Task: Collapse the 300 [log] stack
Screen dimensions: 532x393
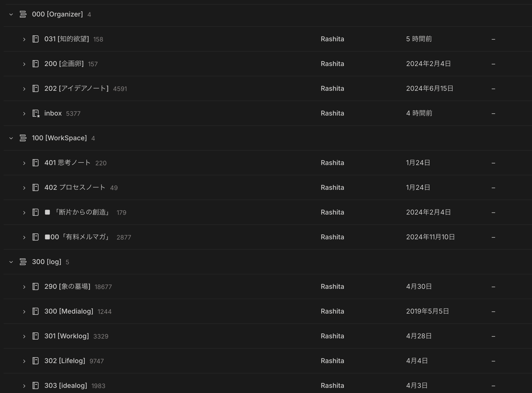Action: pyautogui.click(x=11, y=262)
